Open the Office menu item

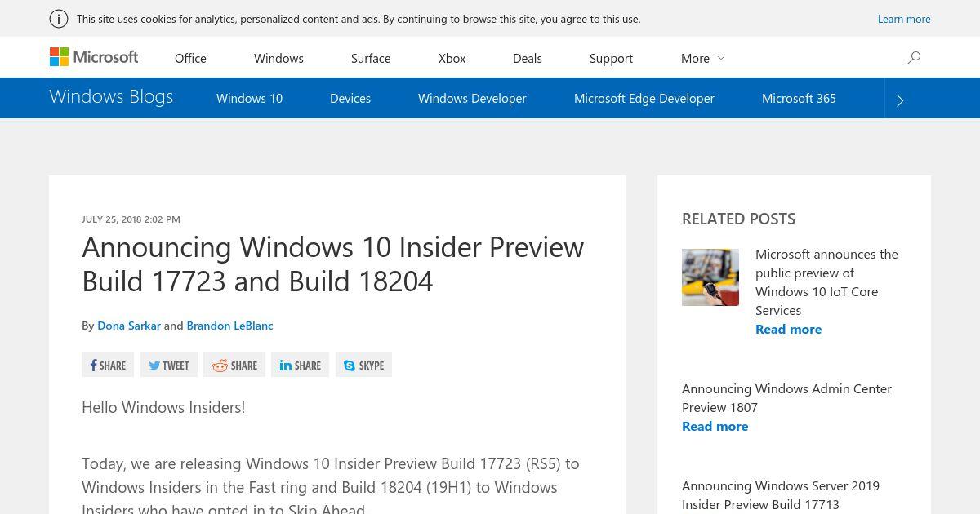point(190,58)
